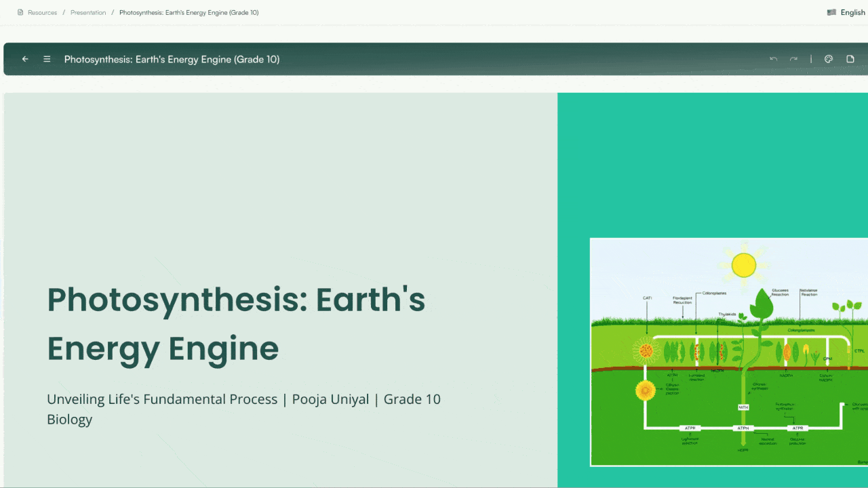This screenshot has height=488, width=868.
Task: Click the Undo icon in the toolbar
Action: [x=773, y=59]
